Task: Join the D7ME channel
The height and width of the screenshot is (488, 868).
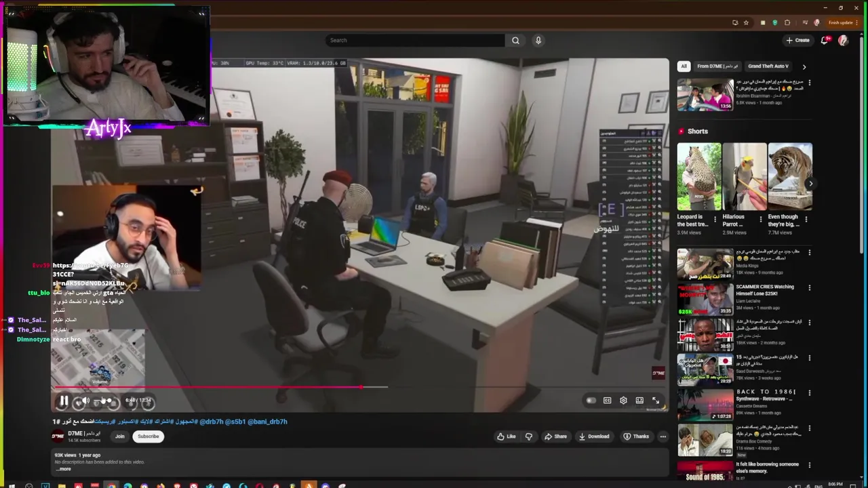Action: [120, 436]
